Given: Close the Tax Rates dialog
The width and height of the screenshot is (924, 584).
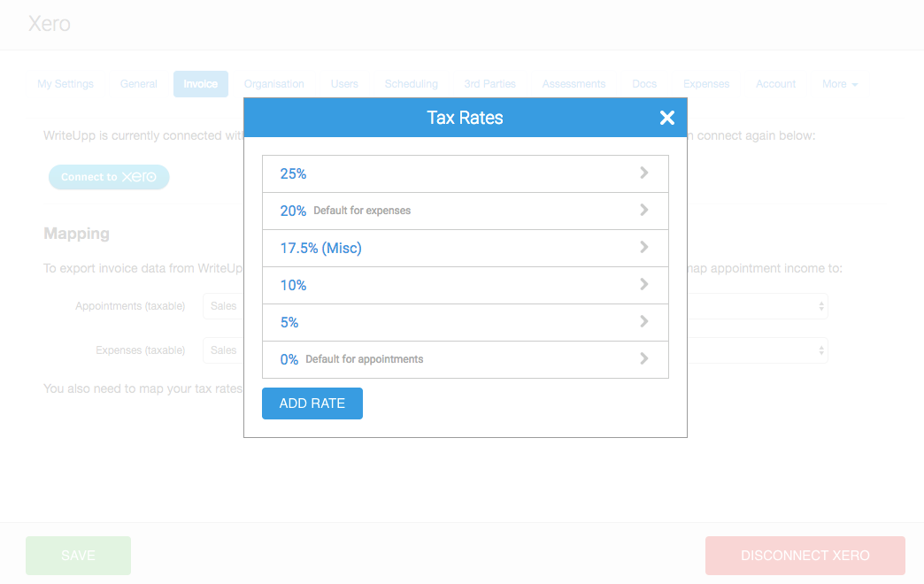Looking at the screenshot, I should tap(667, 118).
